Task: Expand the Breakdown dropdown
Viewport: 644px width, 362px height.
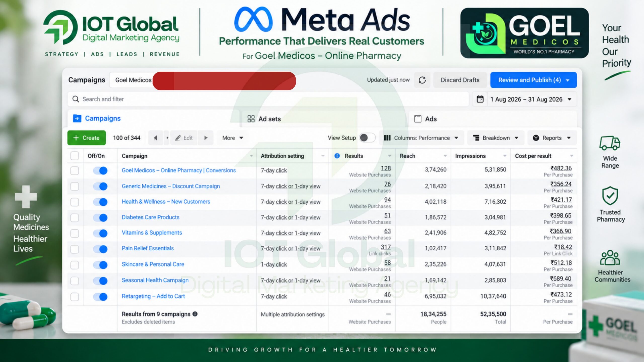Action: [x=496, y=138]
